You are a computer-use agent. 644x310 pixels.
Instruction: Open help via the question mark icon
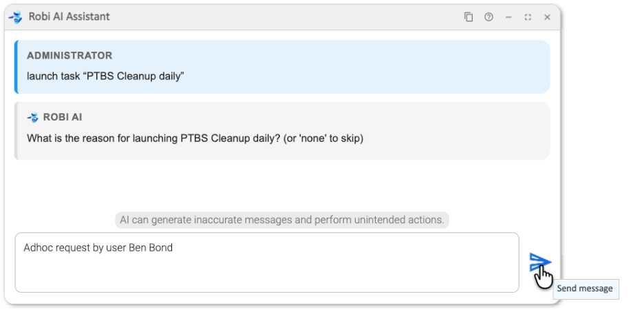click(x=489, y=17)
